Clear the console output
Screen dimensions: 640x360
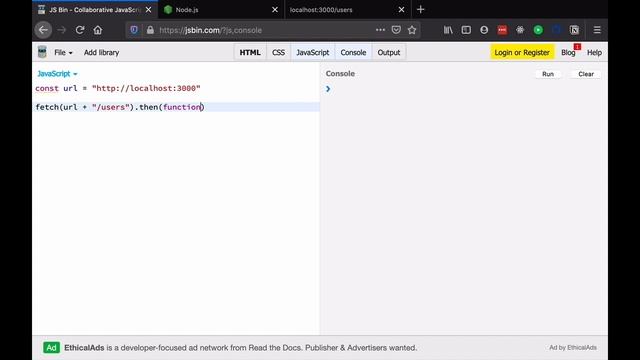(x=586, y=74)
